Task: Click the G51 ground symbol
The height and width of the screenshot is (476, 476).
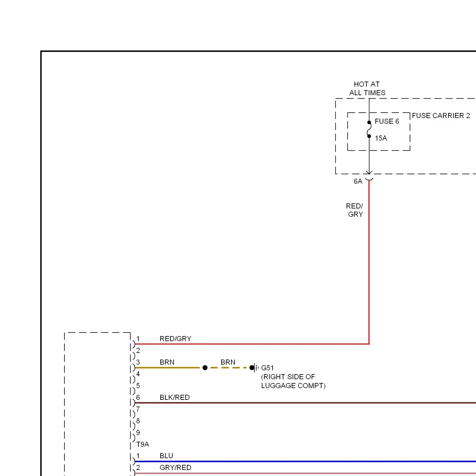Action: (254, 368)
